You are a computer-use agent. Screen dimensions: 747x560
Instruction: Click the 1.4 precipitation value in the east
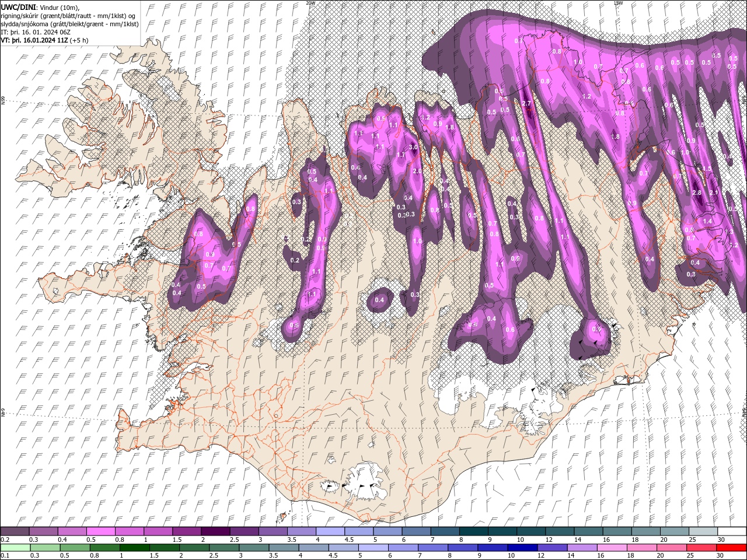pos(707,222)
